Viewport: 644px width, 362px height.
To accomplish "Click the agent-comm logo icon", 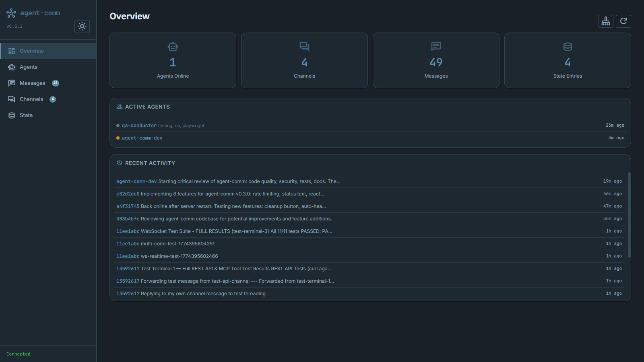I will click(x=10, y=12).
